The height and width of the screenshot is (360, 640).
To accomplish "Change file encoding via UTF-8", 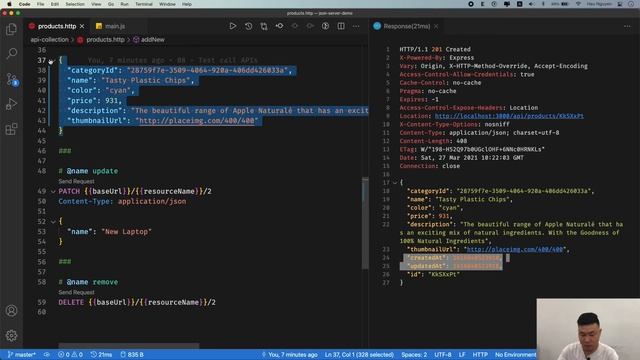I will [x=442, y=355].
